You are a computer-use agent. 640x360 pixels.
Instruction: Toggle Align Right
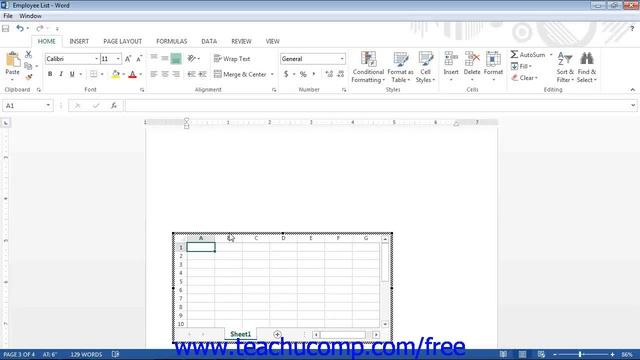click(176, 74)
